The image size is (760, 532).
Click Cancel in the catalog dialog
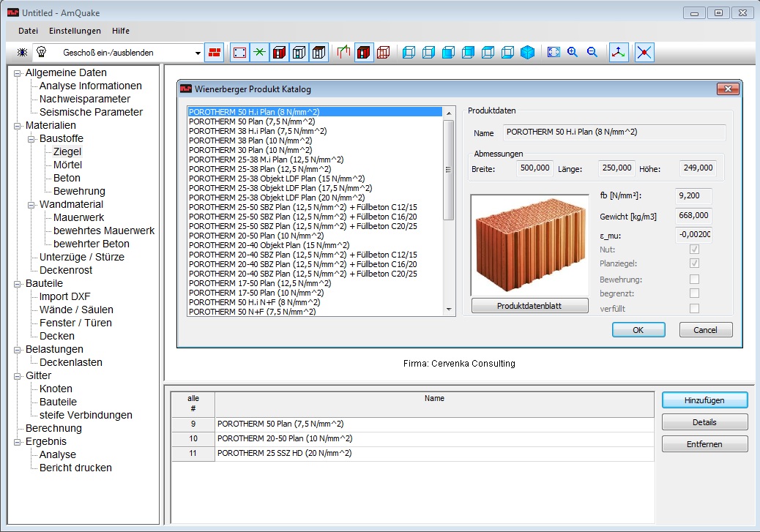click(x=705, y=330)
